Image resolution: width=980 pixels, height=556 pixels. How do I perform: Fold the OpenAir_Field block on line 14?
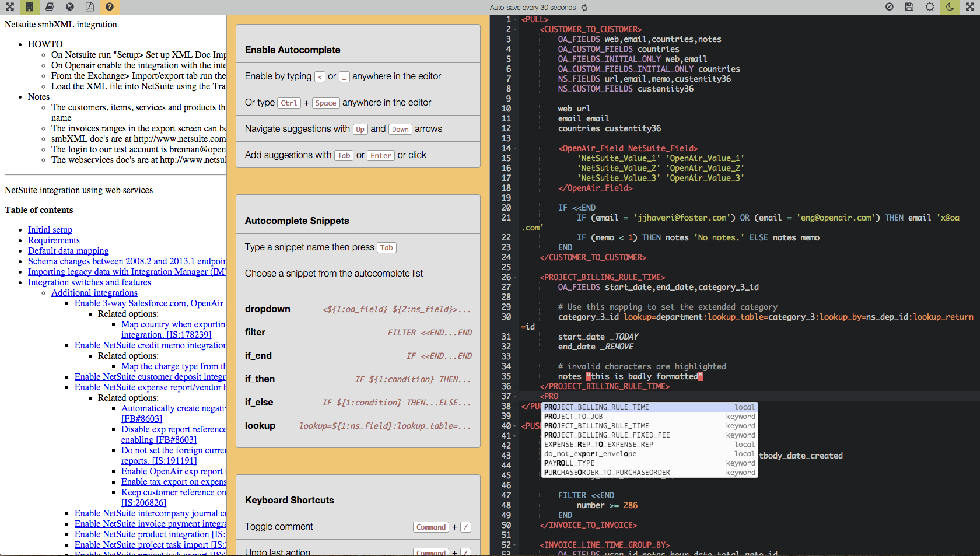point(515,149)
